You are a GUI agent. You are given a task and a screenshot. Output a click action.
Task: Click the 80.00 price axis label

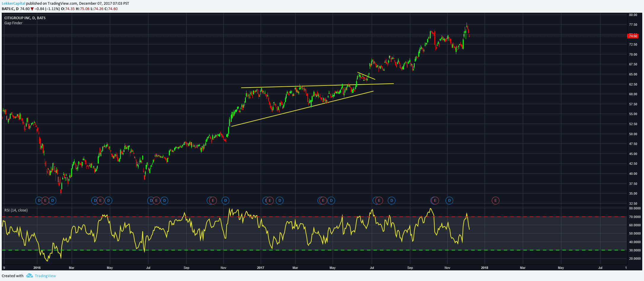(x=633, y=15)
